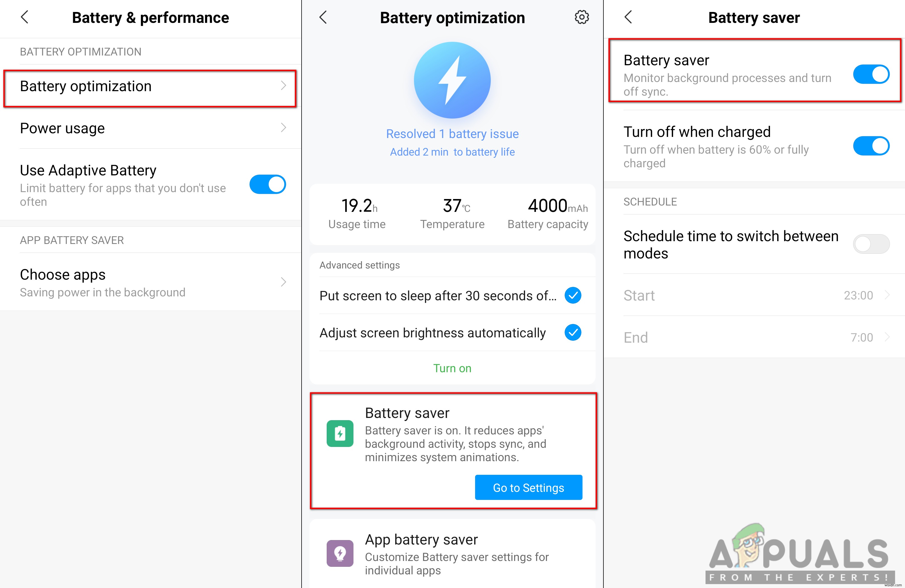
Task: Select Battery optimization menu entry
Action: [151, 86]
